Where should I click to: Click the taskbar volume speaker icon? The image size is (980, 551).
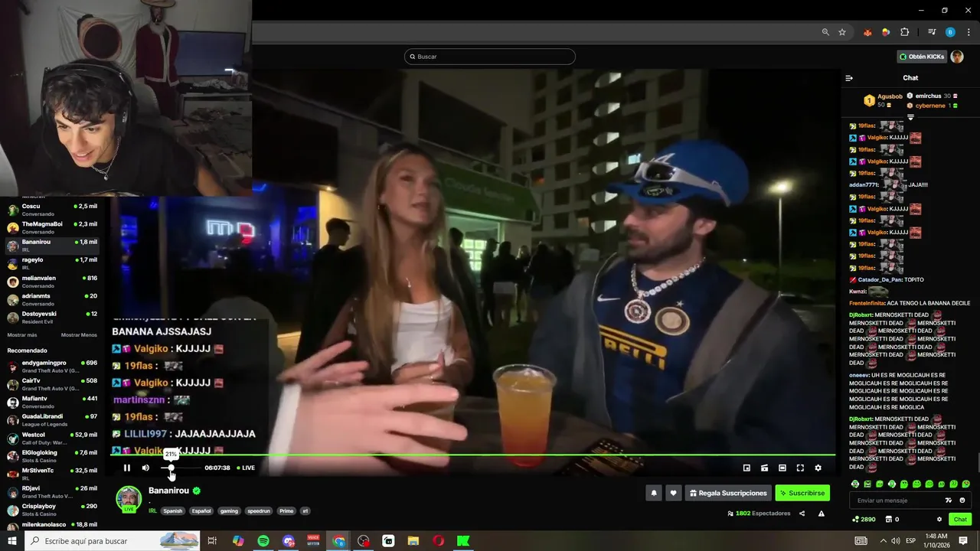(x=896, y=541)
